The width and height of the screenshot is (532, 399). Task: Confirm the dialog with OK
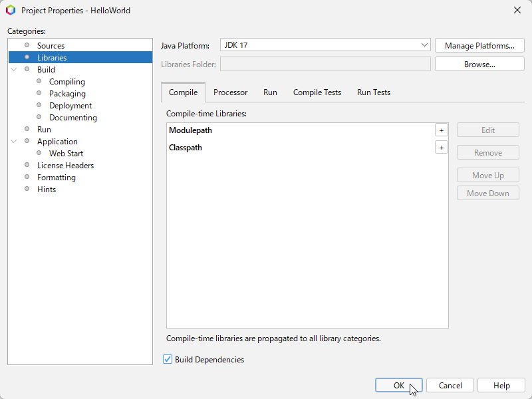click(399, 386)
